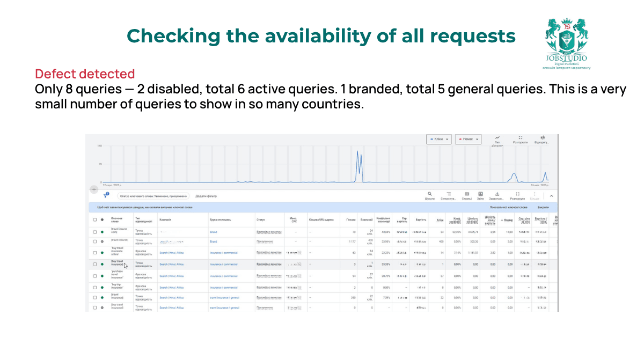Open the Відкоригувати chart adjust icon

pos(543,137)
